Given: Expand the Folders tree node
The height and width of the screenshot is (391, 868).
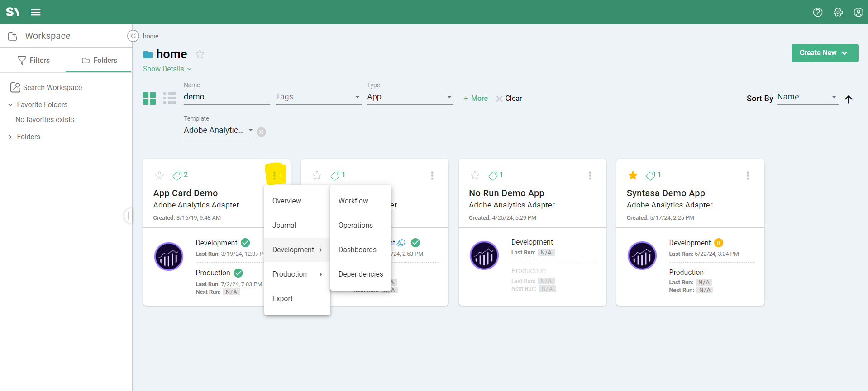Looking at the screenshot, I should point(10,137).
